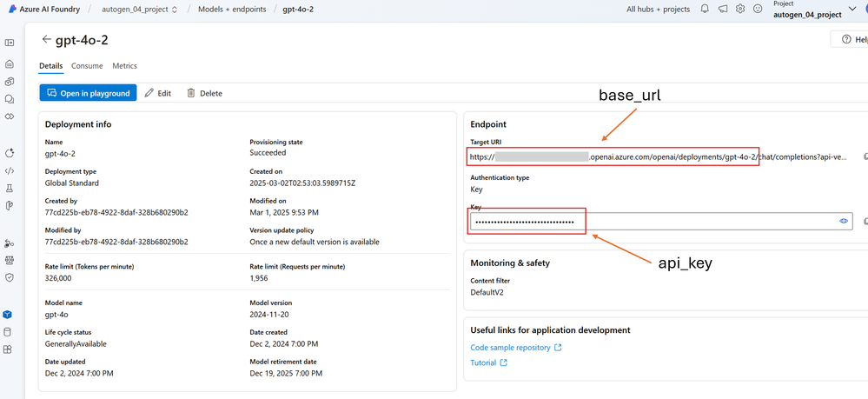868x399 pixels.
Task: Open settings gear in top bar
Action: point(740,10)
